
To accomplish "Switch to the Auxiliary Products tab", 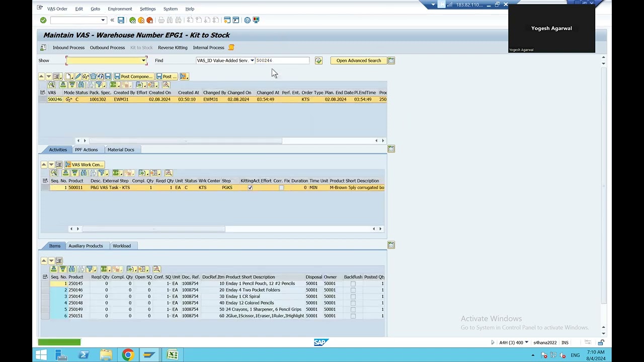I will pyautogui.click(x=86, y=246).
